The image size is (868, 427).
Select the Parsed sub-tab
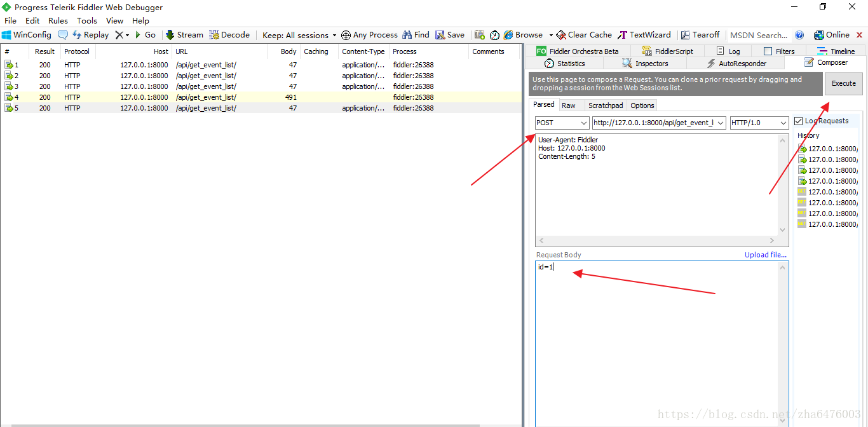coord(544,105)
